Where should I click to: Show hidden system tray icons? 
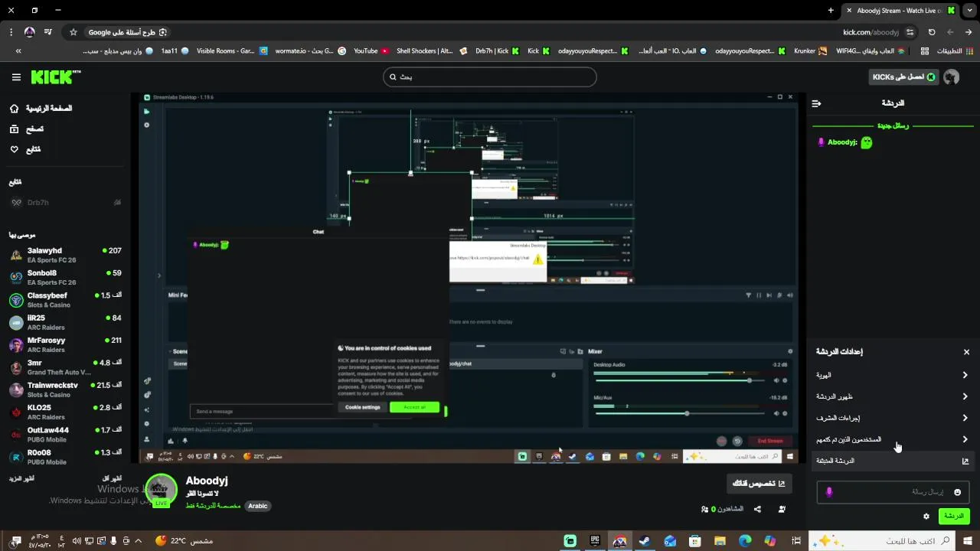[139, 541]
